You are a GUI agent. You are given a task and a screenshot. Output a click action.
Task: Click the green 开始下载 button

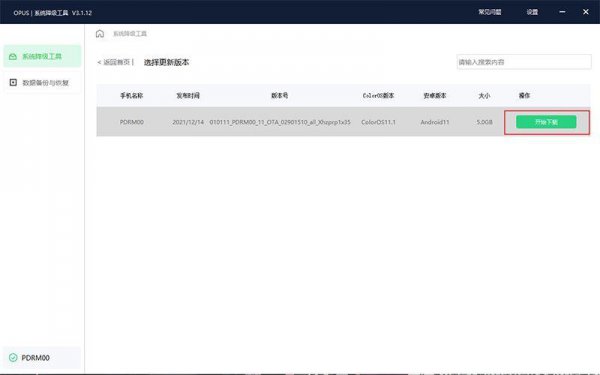546,122
